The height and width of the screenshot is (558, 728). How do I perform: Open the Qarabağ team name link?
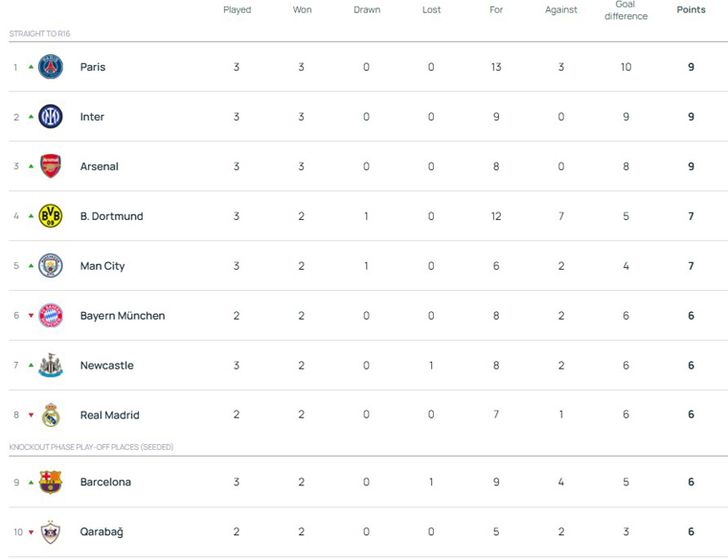pyautogui.click(x=102, y=532)
